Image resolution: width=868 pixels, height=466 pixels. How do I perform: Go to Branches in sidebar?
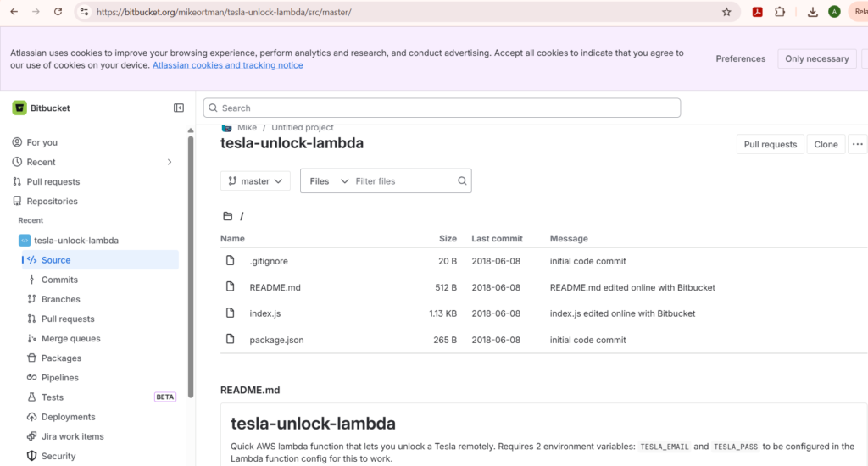click(60, 299)
